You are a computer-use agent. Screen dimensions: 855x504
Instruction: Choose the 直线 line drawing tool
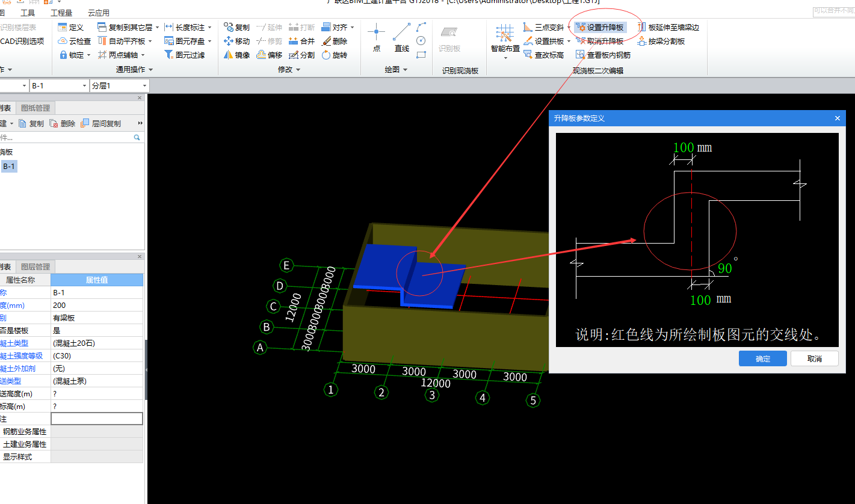(x=401, y=37)
